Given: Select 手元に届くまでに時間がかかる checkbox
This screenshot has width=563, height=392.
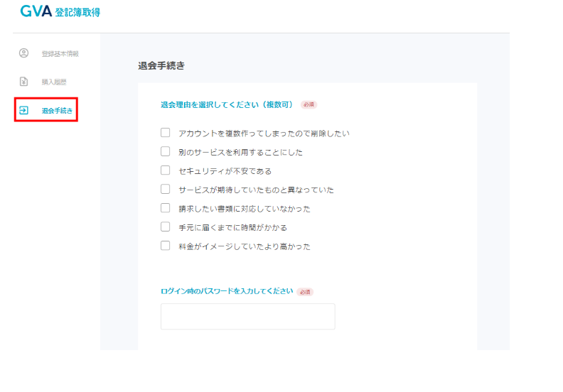Looking at the screenshot, I should 165,227.
